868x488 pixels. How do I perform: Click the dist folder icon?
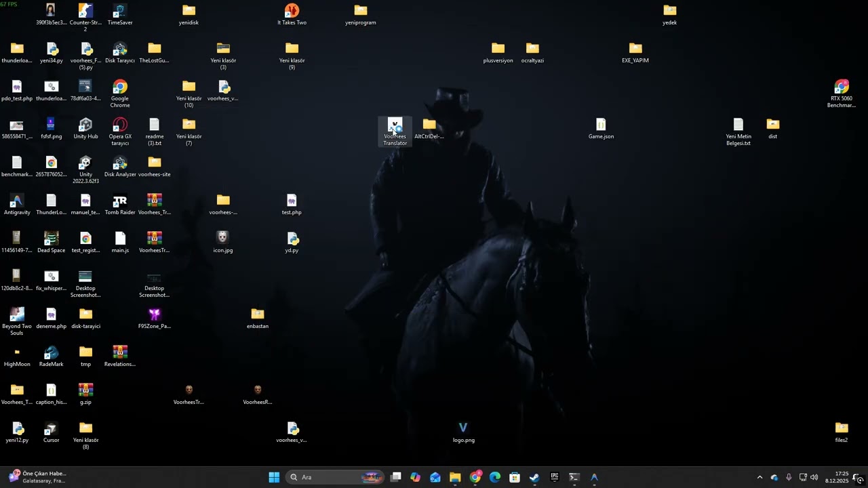pyautogui.click(x=773, y=129)
